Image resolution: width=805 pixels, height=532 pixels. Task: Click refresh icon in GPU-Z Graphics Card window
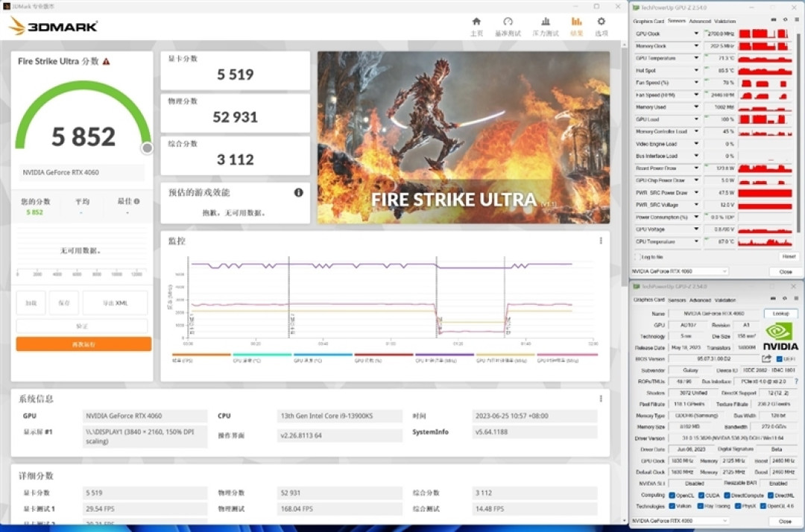[784, 298]
